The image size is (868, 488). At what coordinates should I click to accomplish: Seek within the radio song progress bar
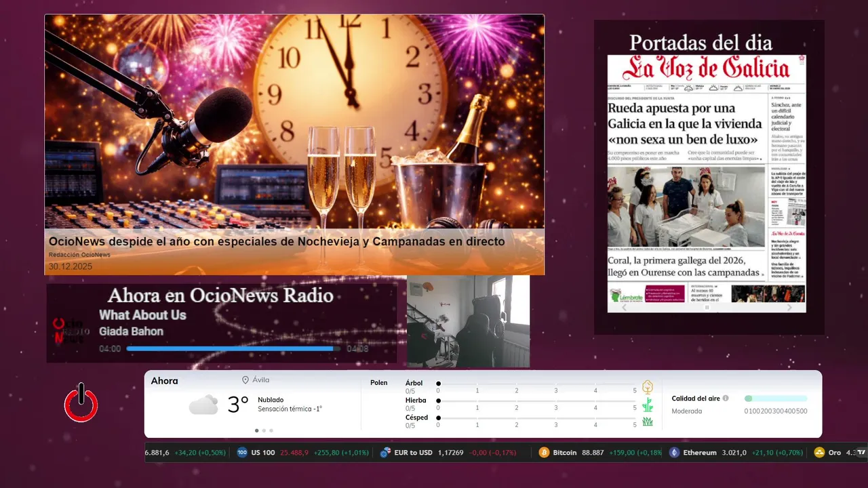click(x=233, y=349)
